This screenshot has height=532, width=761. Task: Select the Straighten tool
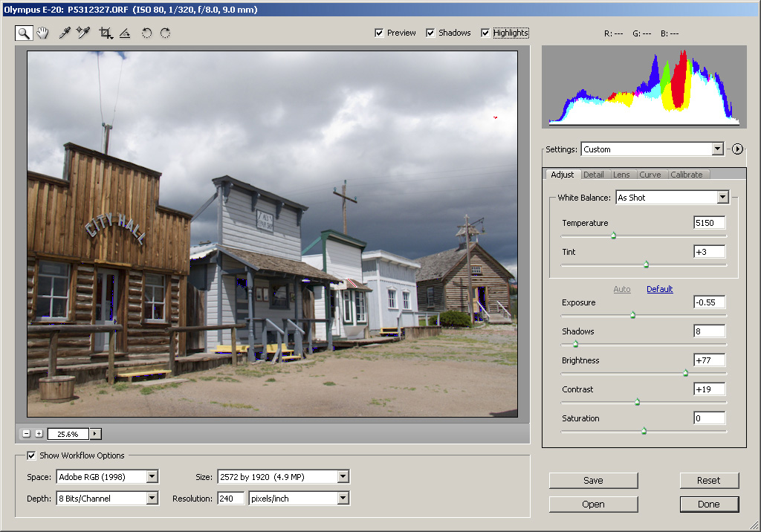pos(124,33)
